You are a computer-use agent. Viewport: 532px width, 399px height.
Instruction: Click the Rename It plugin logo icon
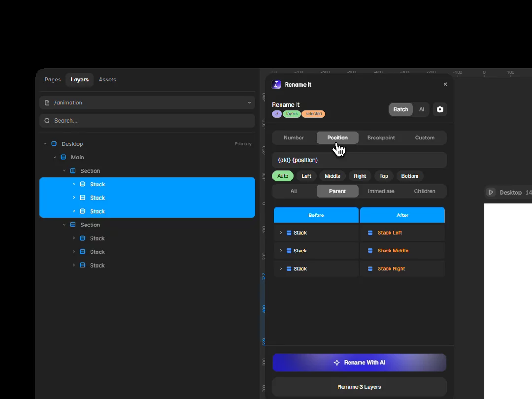276,85
